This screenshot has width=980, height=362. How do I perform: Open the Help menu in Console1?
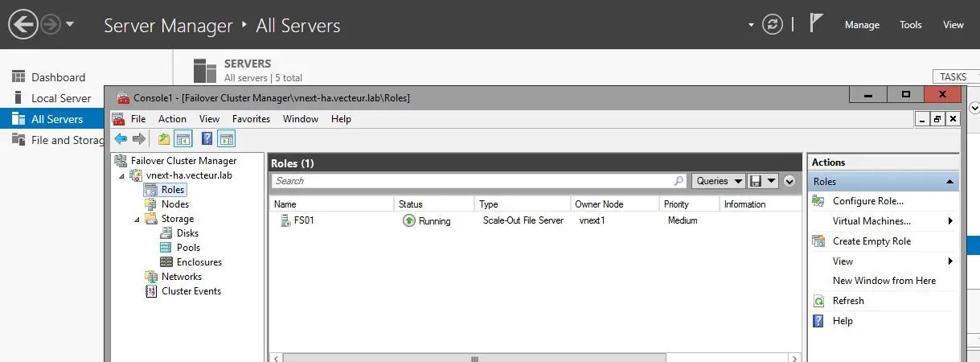pos(341,119)
